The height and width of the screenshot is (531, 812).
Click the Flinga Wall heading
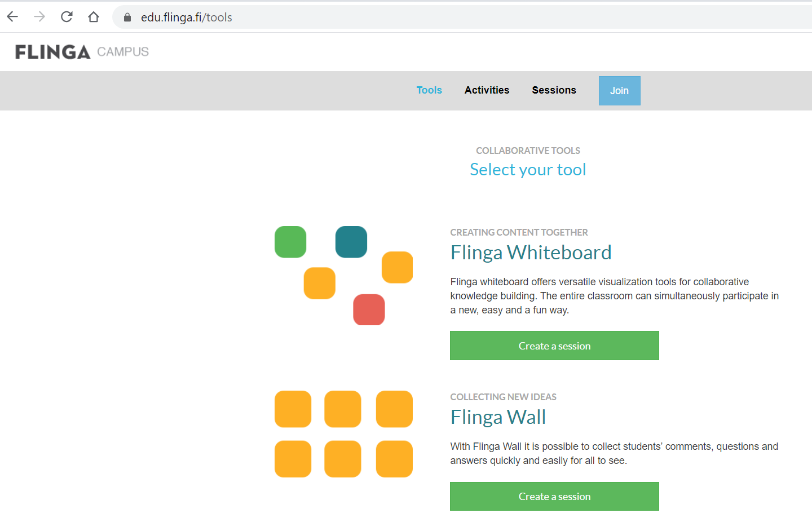tap(498, 417)
